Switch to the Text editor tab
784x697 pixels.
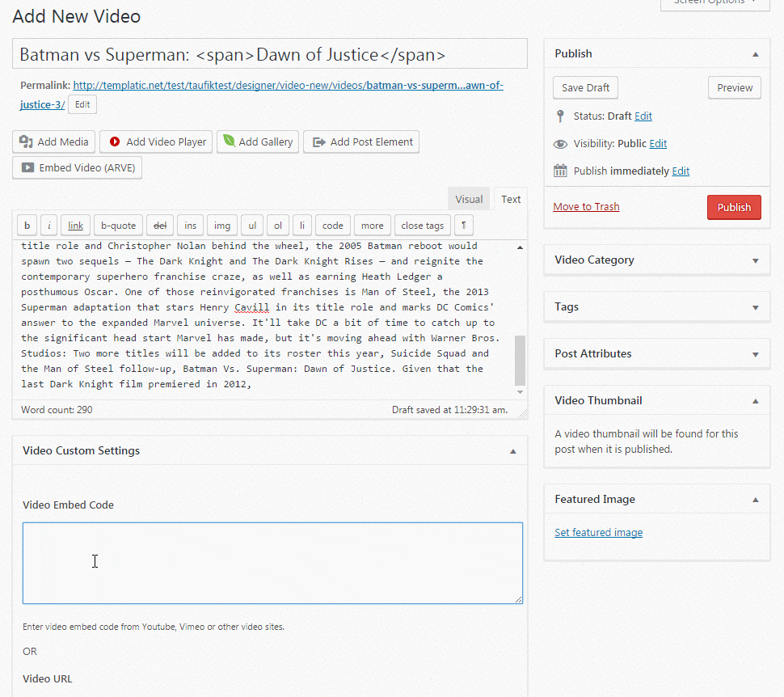pyautogui.click(x=511, y=199)
